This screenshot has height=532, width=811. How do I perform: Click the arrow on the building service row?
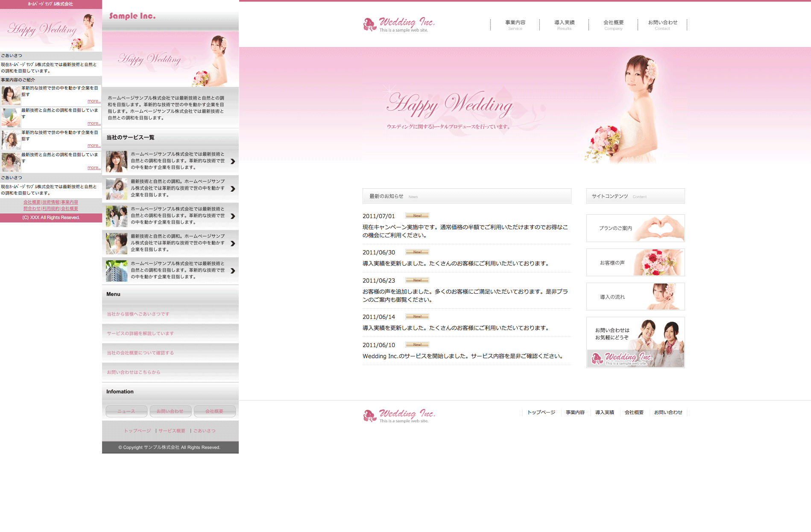[233, 271]
